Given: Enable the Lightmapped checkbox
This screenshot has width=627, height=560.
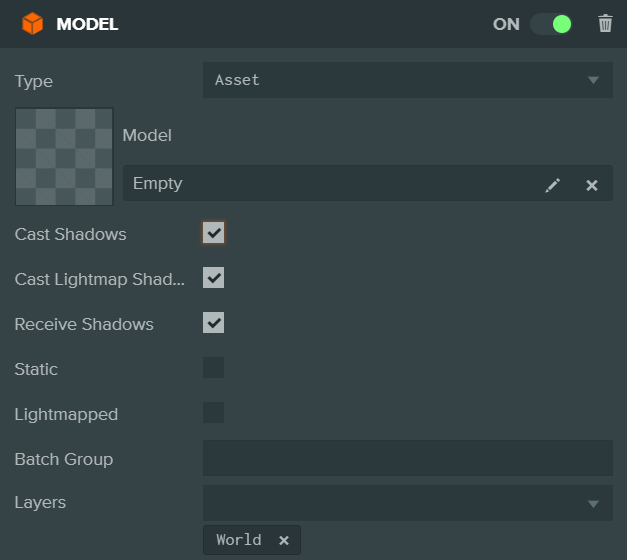Looking at the screenshot, I should pos(213,413).
